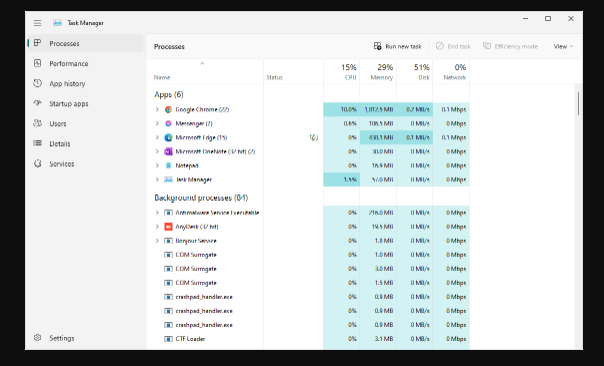604x366 pixels.
Task: Click the Apps (6) group heading
Action: 169,94
